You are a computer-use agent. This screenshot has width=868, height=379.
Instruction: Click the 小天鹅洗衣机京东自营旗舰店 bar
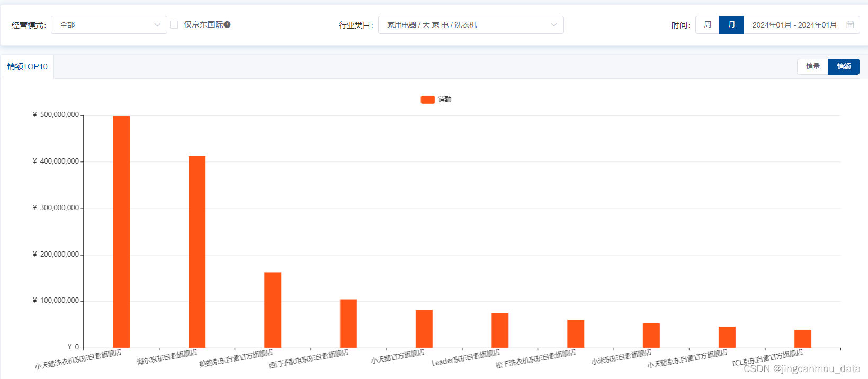tap(121, 232)
